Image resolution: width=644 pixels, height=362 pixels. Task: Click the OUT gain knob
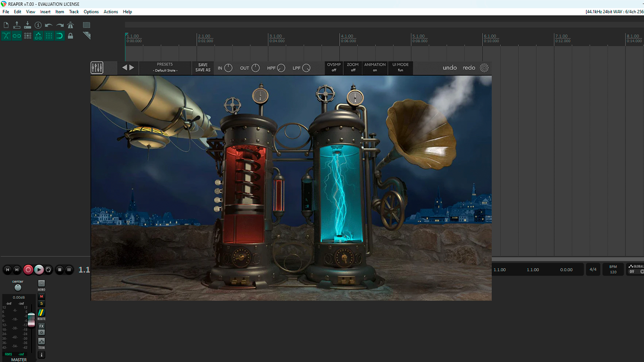[x=256, y=68]
